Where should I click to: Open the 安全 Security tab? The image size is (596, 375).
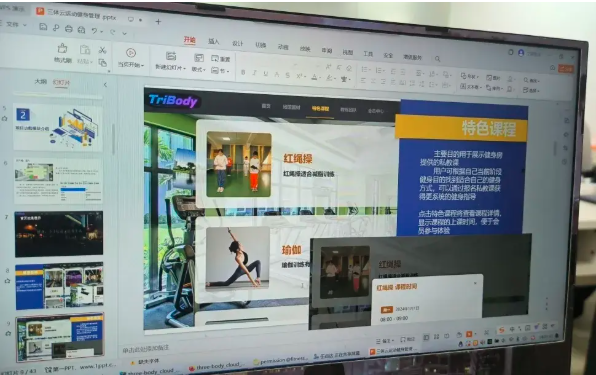pyautogui.click(x=388, y=55)
